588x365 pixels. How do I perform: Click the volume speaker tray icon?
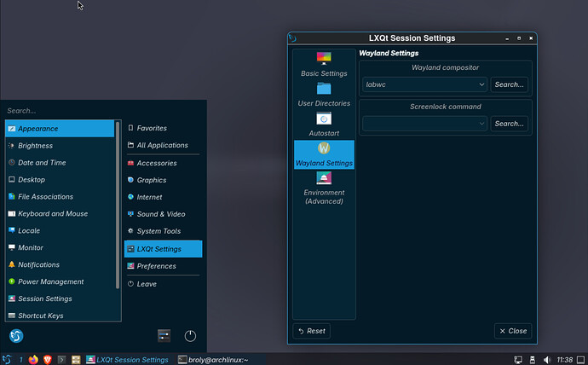click(547, 360)
